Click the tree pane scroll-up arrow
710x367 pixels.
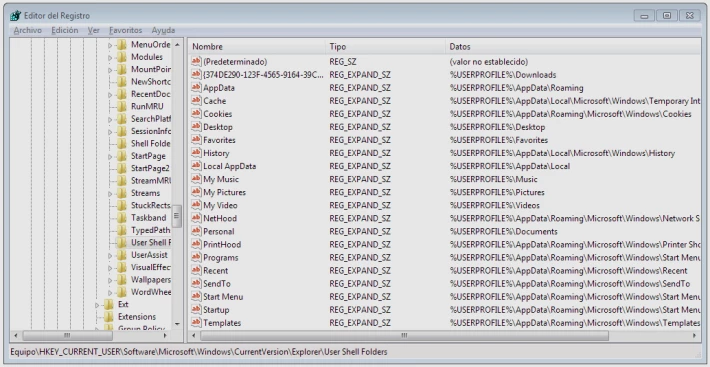pos(177,45)
